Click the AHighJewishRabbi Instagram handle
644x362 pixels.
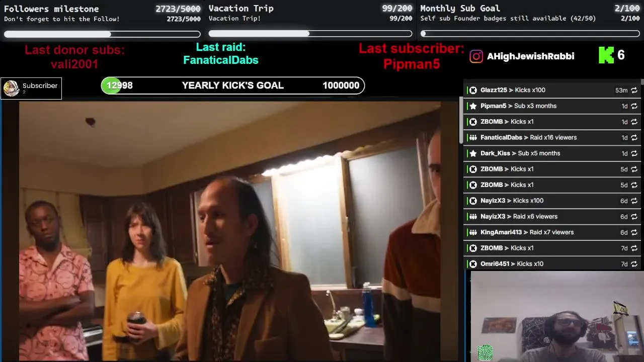(530, 56)
